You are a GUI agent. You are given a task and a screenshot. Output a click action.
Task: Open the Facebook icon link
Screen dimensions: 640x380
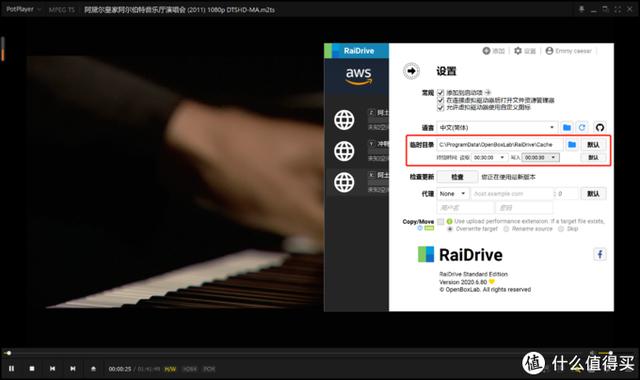point(600,254)
